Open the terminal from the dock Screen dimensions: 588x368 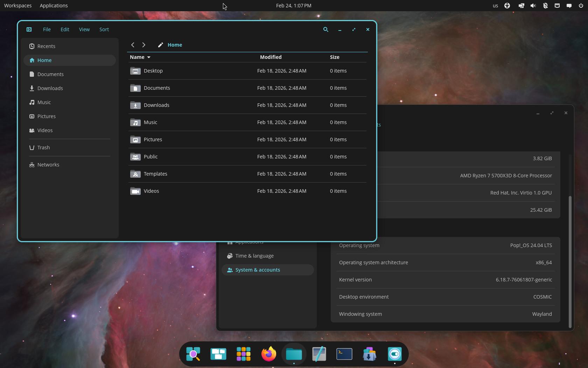pyautogui.click(x=344, y=354)
